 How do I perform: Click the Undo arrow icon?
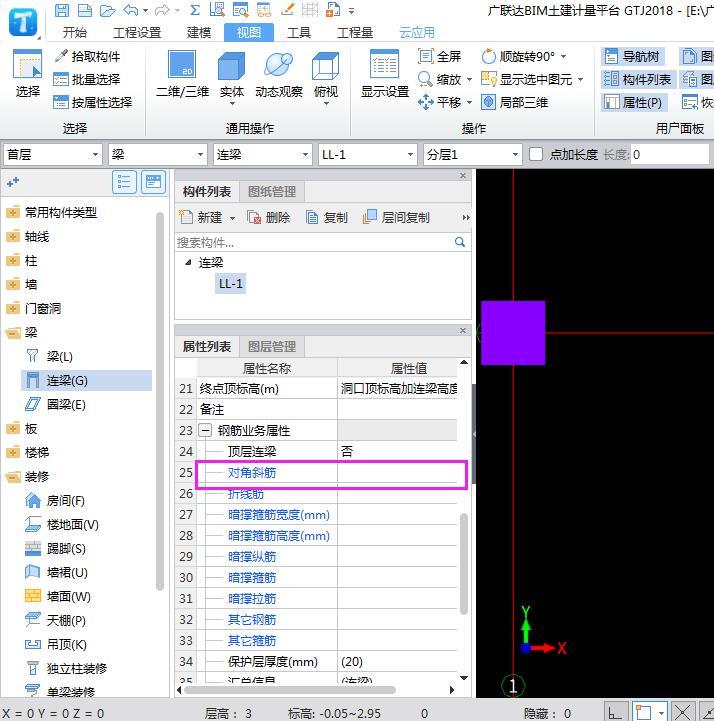131,10
